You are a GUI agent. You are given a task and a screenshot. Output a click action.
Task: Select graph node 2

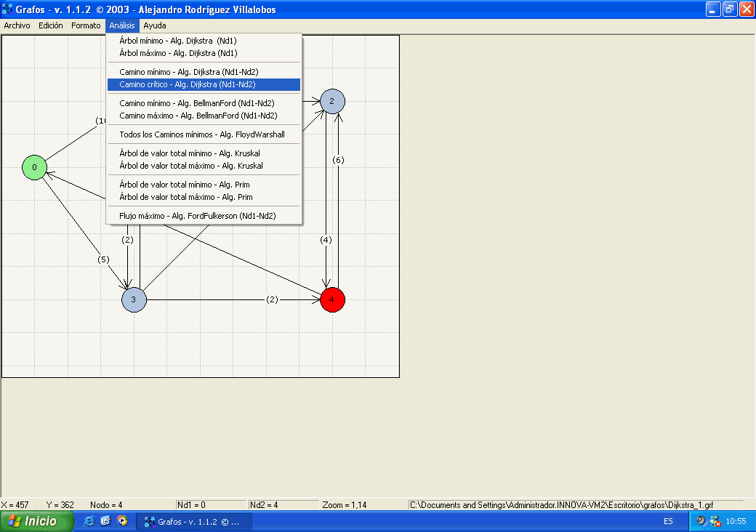click(x=332, y=102)
